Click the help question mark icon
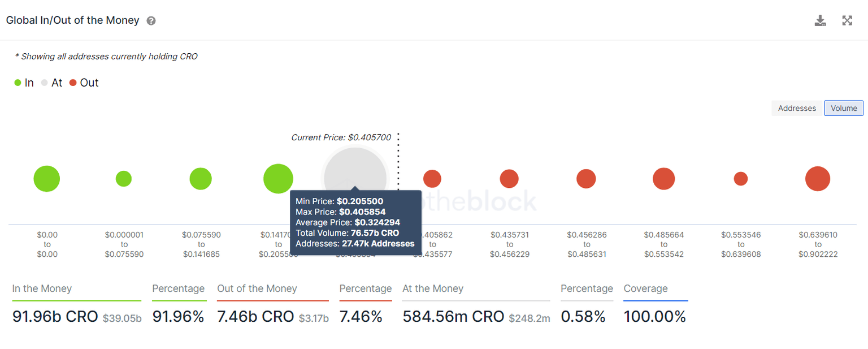 [151, 21]
